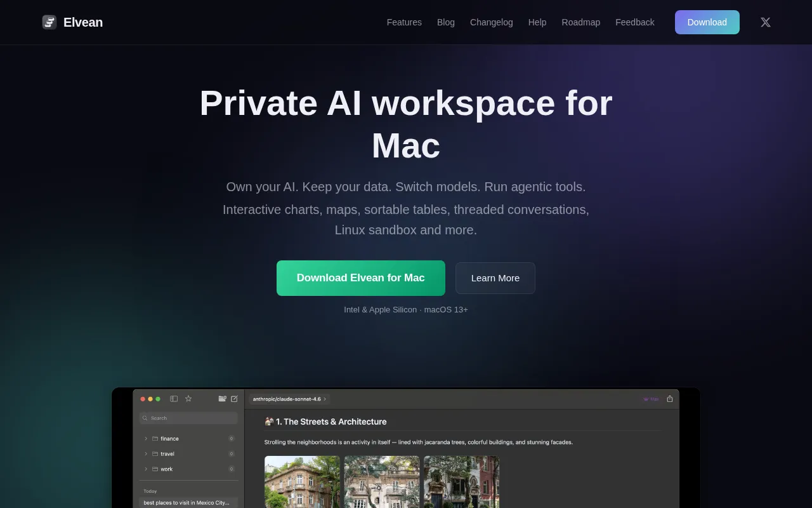Click the new folder icon in preview
Image resolution: width=812 pixels, height=508 pixels.
(x=223, y=399)
